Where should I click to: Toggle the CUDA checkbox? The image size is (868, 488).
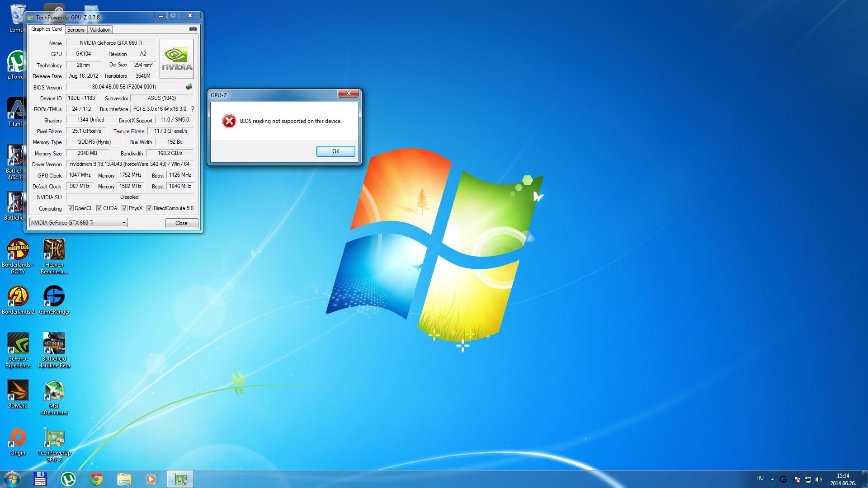click(99, 208)
